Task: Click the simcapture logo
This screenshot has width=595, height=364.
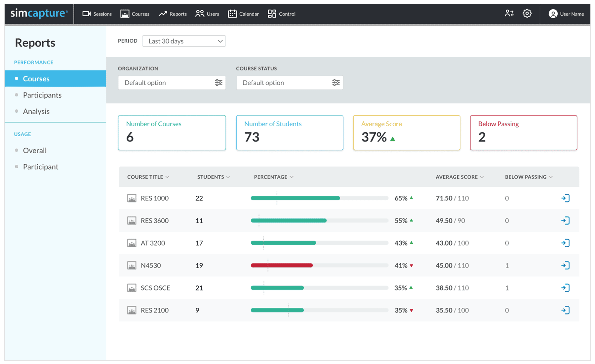Action: 39,14
